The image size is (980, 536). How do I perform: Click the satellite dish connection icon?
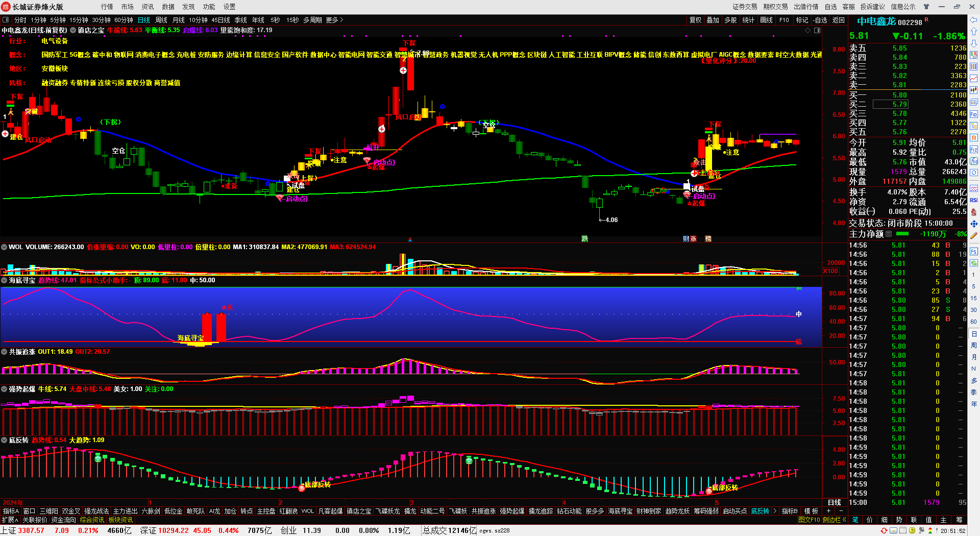(x=921, y=530)
